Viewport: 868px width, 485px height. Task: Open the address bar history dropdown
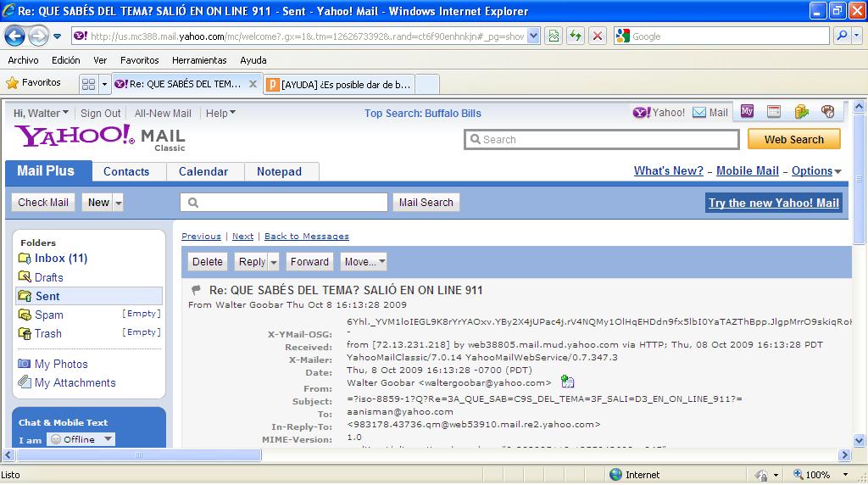click(533, 36)
